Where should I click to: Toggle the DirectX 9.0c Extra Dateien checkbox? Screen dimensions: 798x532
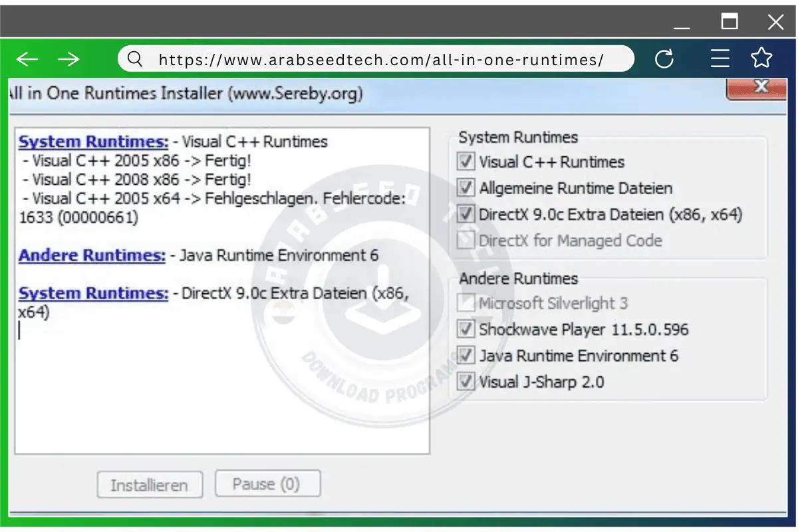coord(466,214)
